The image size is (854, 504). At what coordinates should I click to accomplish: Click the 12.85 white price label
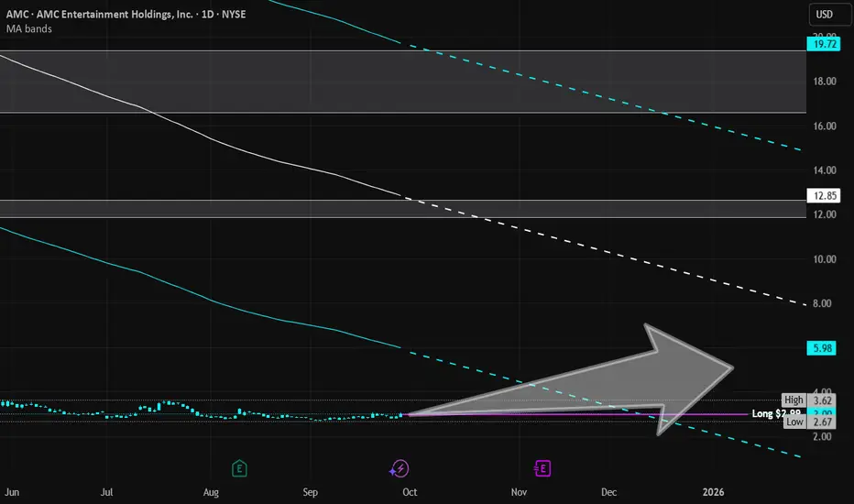click(x=824, y=195)
